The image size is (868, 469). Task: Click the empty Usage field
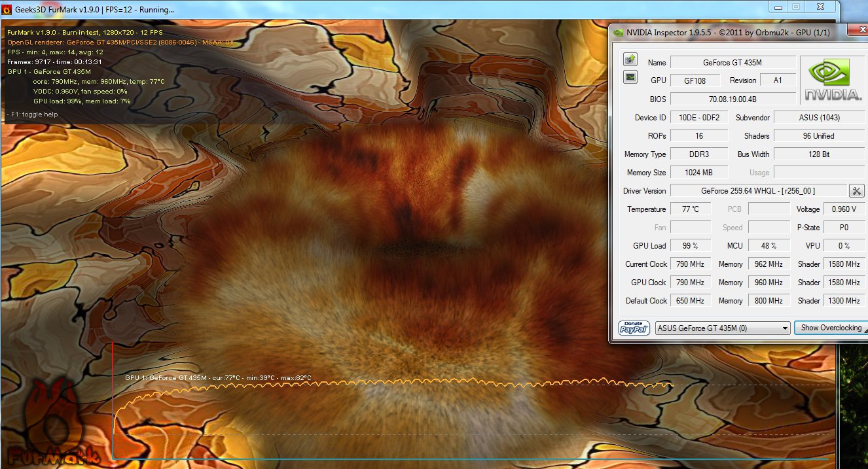(820, 173)
